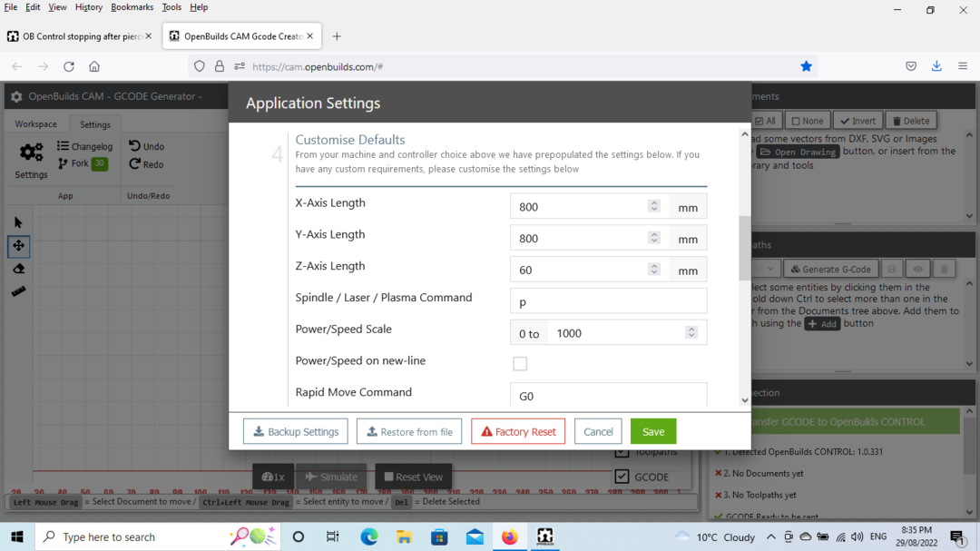Adjust the Y-Axis Length spinner
This screenshot has height=551, width=980.
653,238
